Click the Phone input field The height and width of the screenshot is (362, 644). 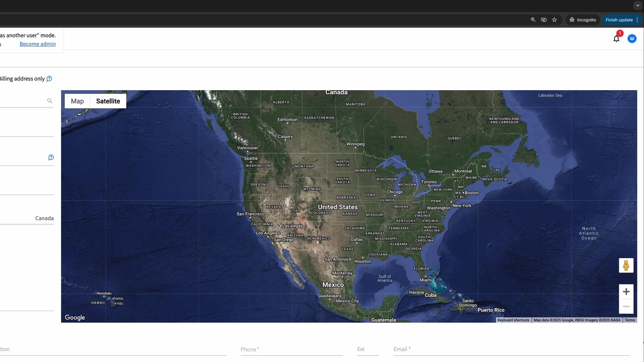291,349
